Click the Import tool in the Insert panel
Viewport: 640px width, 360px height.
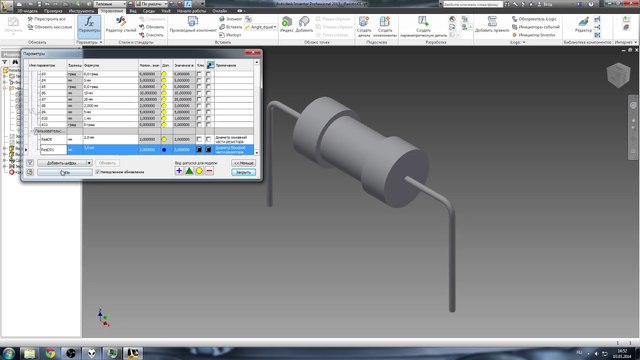(230, 35)
